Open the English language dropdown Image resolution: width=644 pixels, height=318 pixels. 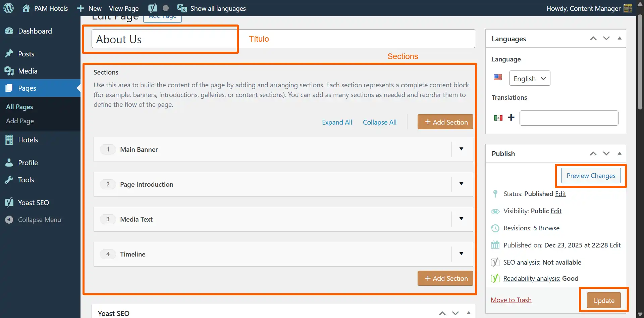point(529,78)
